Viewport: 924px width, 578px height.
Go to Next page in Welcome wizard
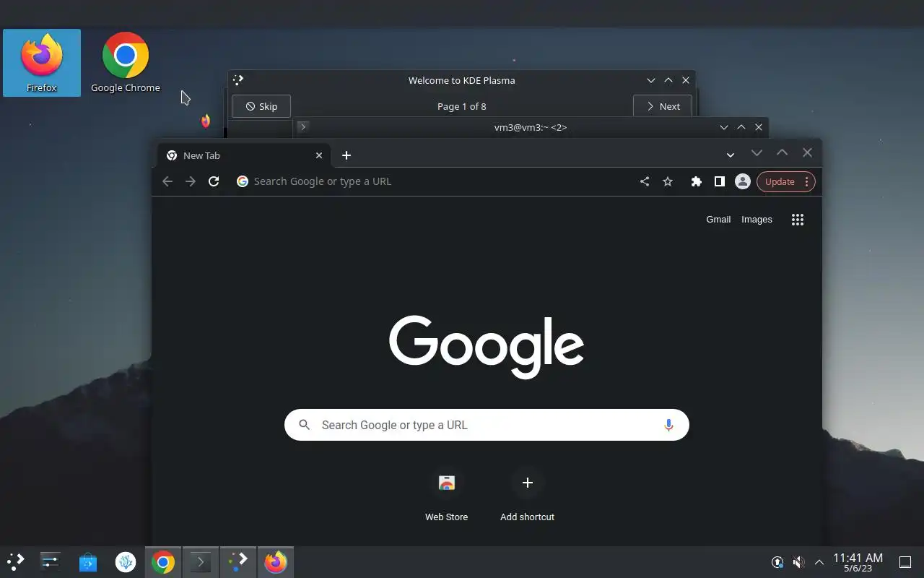663,106
